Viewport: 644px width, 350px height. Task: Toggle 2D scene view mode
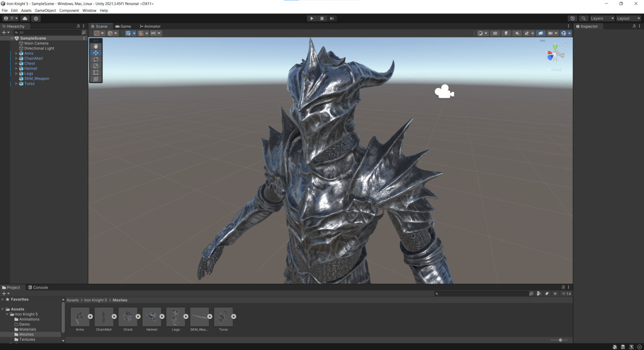495,33
